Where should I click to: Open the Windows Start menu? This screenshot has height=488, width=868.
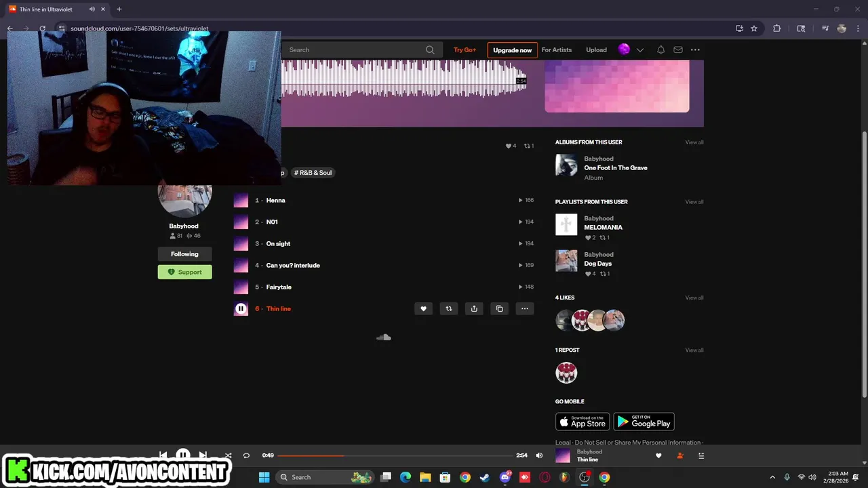tap(264, 477)
